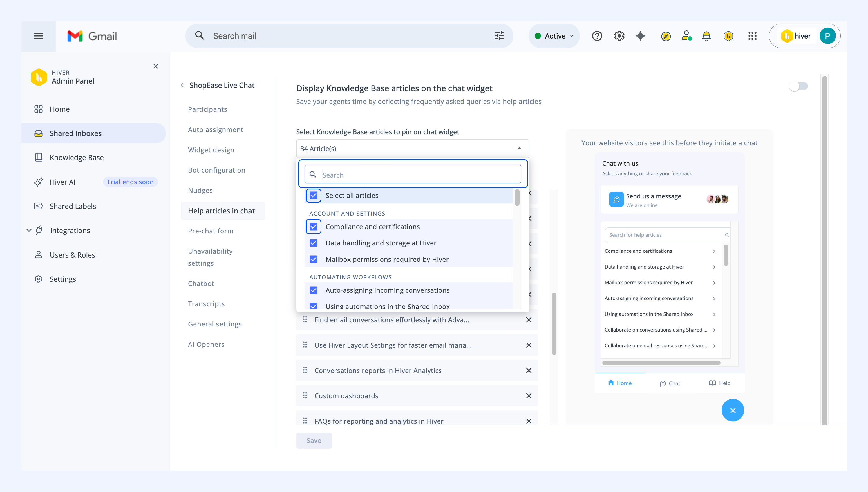The width and height of the screenshot is (868, 492).
Task: Open Admin Panel Settings
Action: pos(94,279)
